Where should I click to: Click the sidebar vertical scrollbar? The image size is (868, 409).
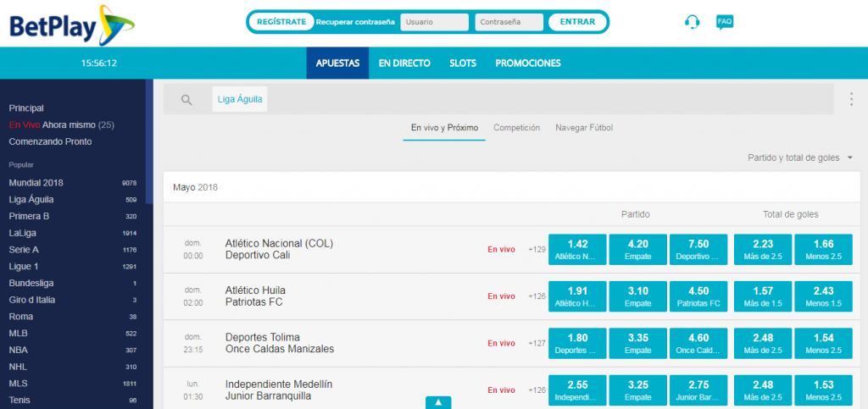click(x=149, y=144)
